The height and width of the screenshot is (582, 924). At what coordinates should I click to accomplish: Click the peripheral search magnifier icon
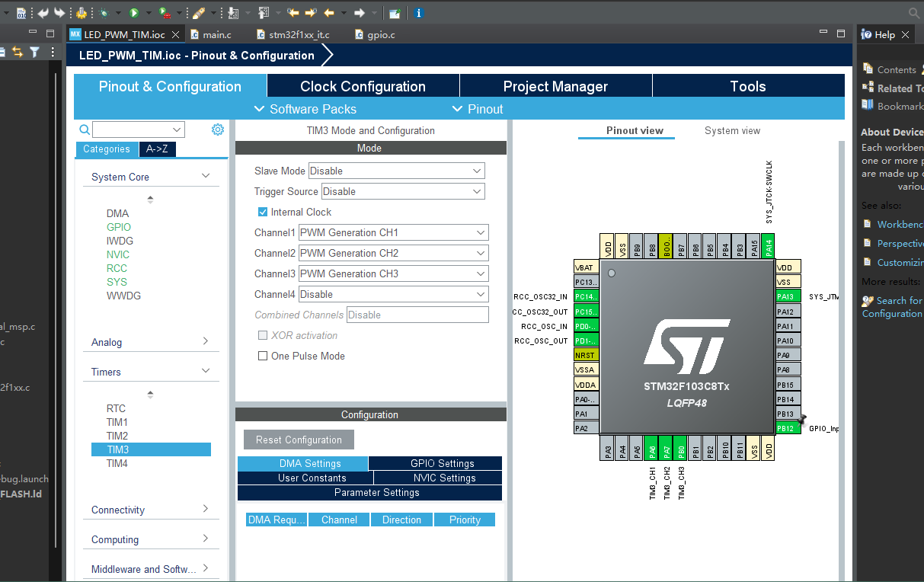point(85,130)
